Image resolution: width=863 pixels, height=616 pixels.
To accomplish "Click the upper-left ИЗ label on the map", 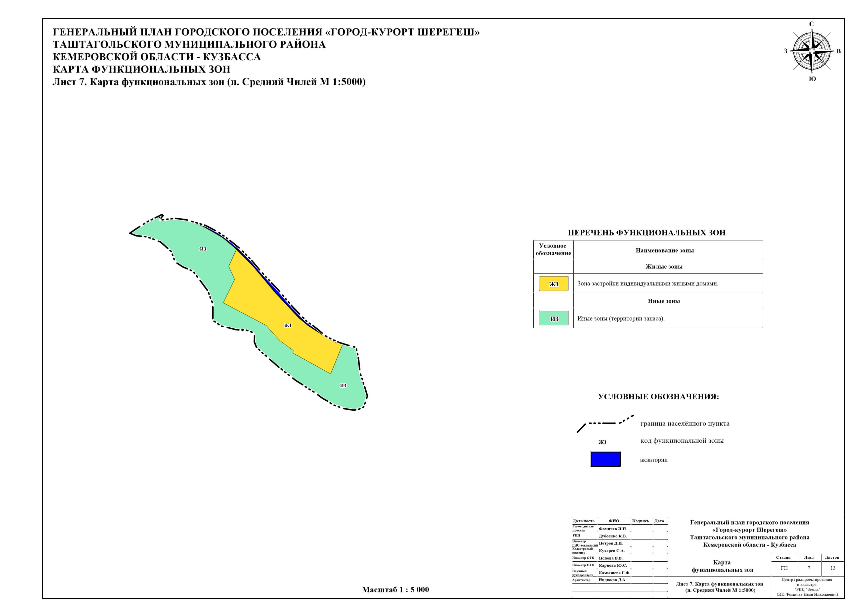I will 203,249.
